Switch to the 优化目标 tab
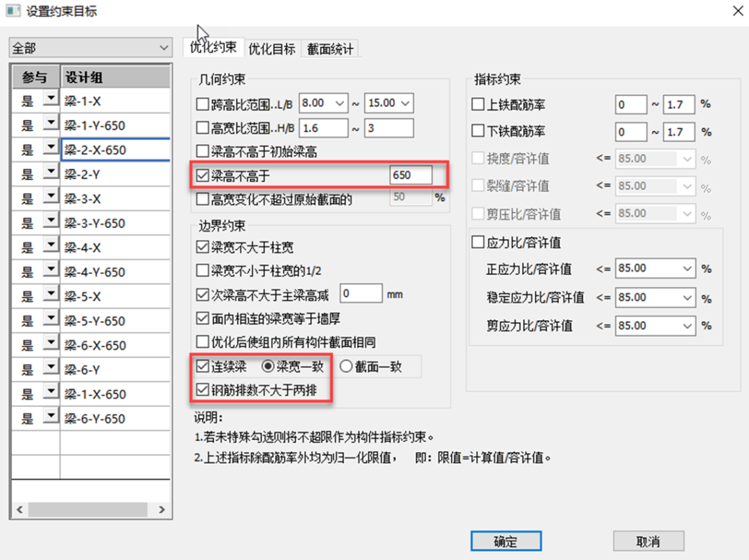This screenshot has width=749, height=560. (273, 49)
